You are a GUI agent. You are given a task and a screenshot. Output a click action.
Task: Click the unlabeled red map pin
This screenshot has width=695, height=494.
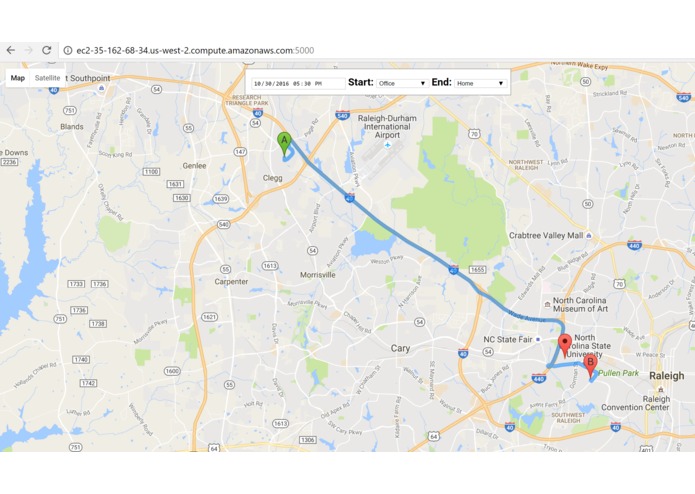[x=565, y=346]
